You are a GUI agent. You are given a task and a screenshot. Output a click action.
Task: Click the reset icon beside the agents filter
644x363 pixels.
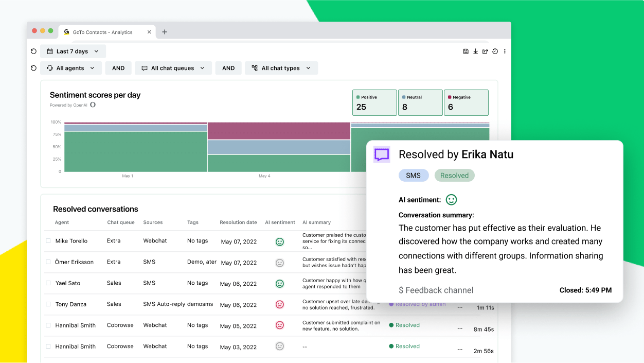coord(33,67)
